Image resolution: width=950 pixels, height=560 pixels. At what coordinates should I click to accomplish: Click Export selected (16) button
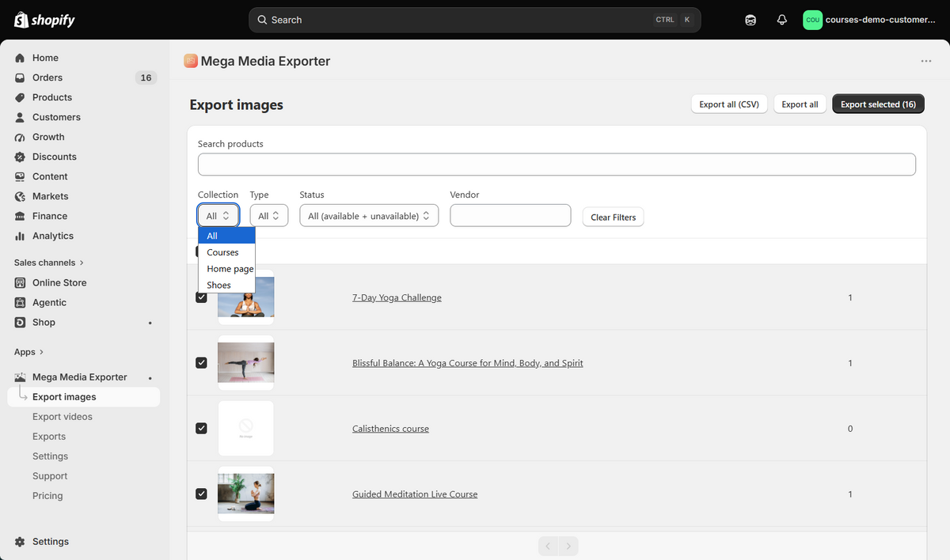[x=878, y=104]
